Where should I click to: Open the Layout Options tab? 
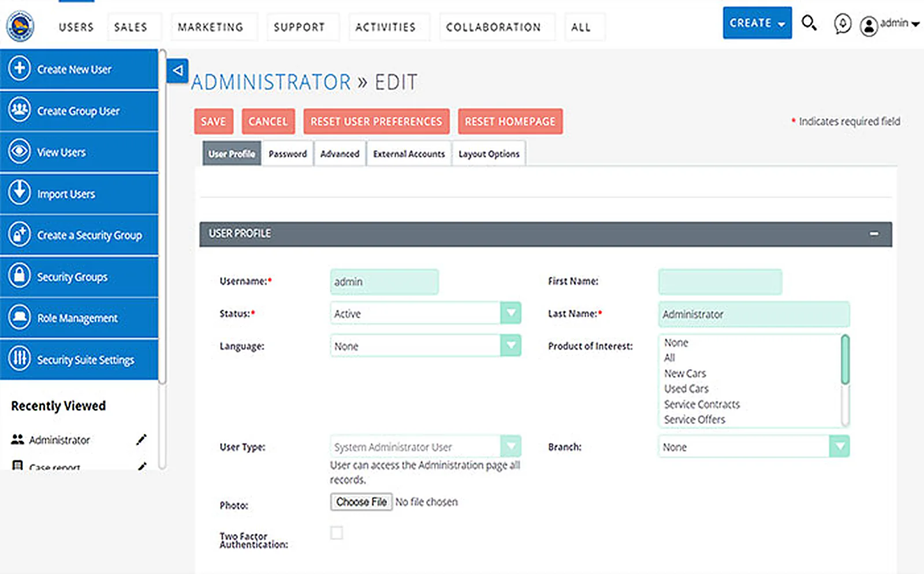(x=489, y=154)
